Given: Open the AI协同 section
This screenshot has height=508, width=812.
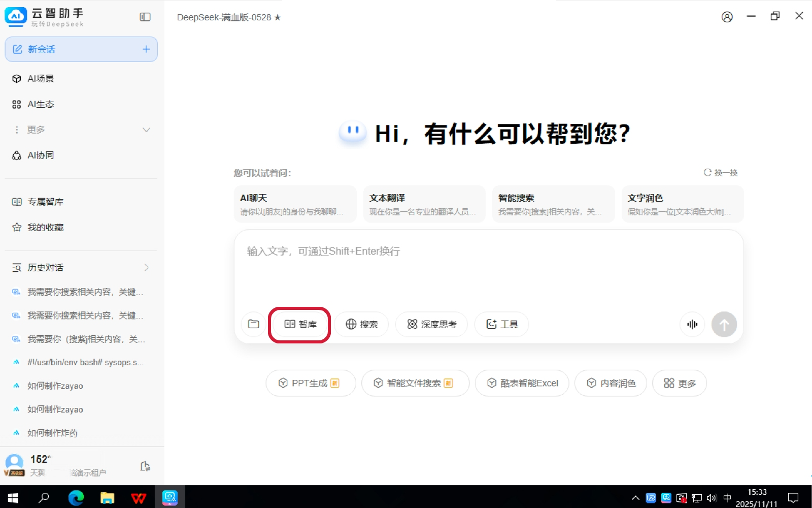Looking at the screenshot, I should [x=81, y=155].
